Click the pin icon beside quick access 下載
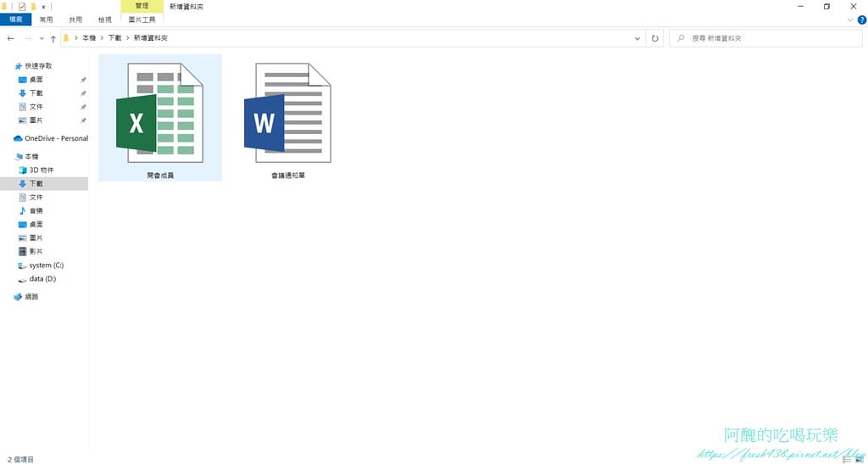The width and height of the screenshot is (868, 464). click(x=83, y=93)
